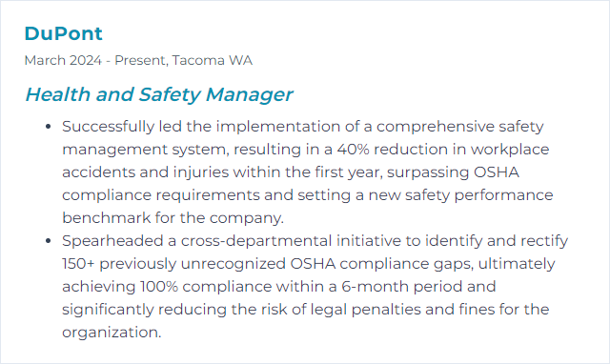The image size is (610, 364).
Task: Click the word Present in date line
Action: (141, 60)
